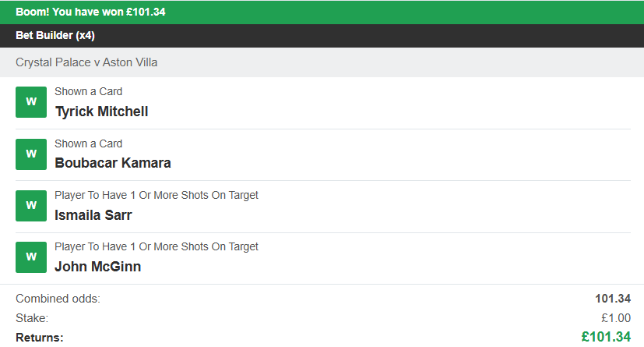644x347 pixels.
Task: Click the green W badge beside Ismaila Sarr
Action: click(31, 206)
